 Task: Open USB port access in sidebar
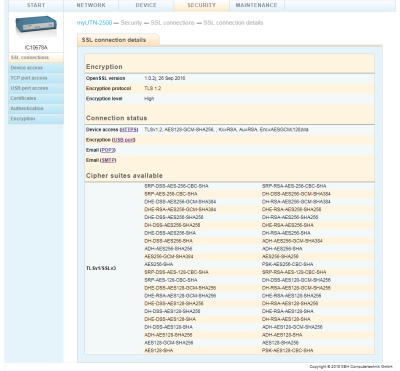coord(36,88)
